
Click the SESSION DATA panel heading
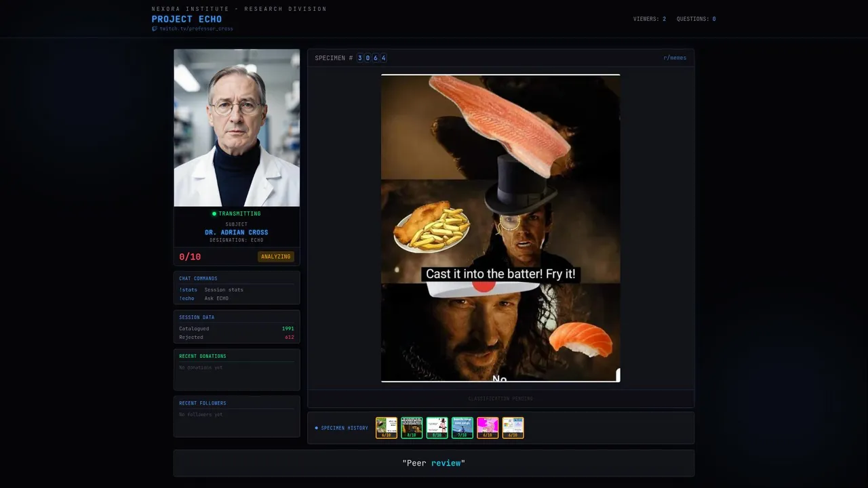point(197,317)
